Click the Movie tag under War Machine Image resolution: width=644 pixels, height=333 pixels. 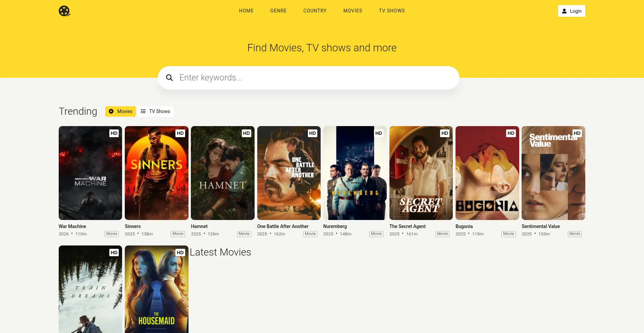(112, 234)
